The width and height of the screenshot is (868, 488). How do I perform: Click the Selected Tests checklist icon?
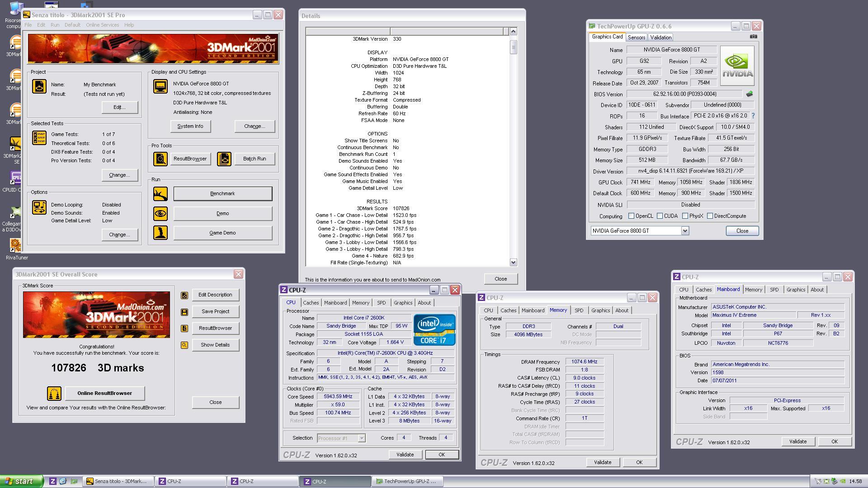39,138
